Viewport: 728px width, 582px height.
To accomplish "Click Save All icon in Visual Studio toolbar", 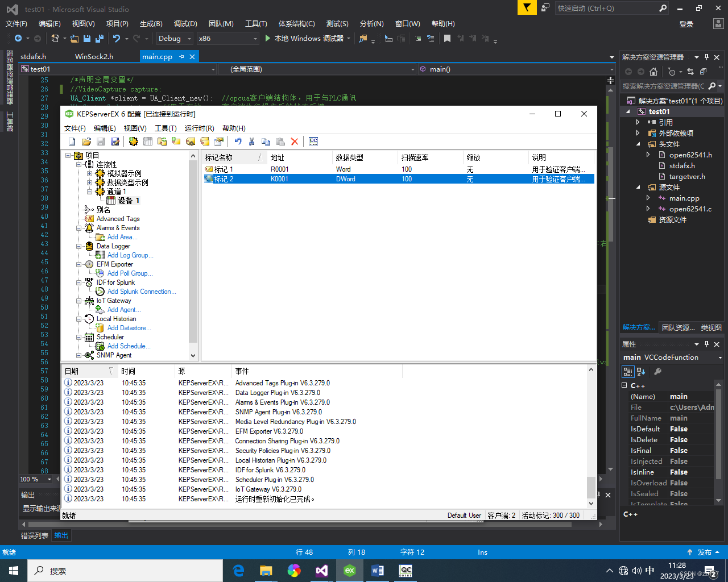I will (x=100, y=38).
